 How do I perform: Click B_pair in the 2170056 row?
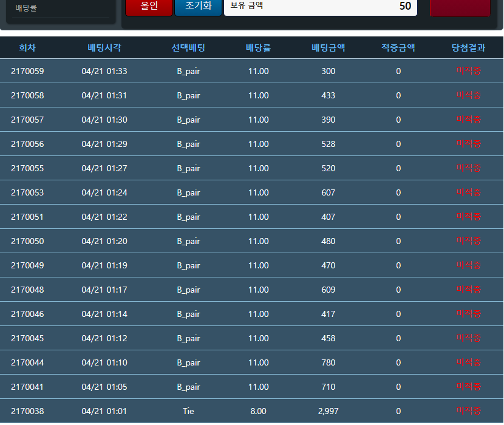(x=188, y=144)
